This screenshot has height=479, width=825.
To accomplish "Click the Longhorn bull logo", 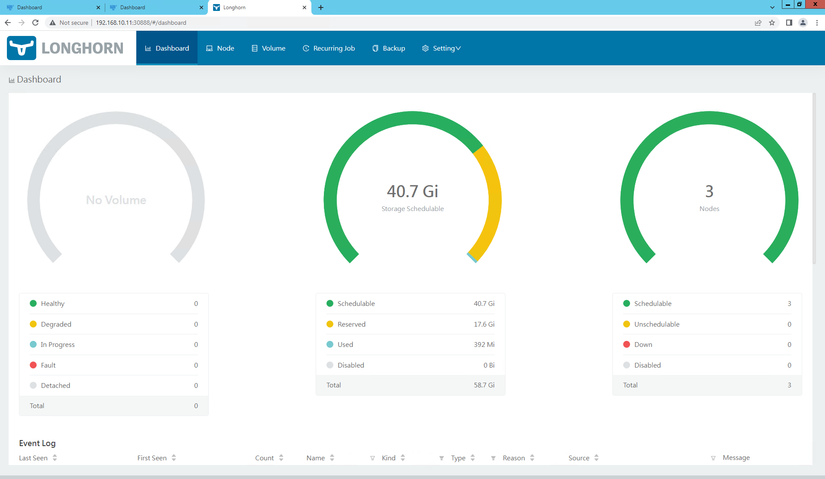I will [x=21, y=48].
